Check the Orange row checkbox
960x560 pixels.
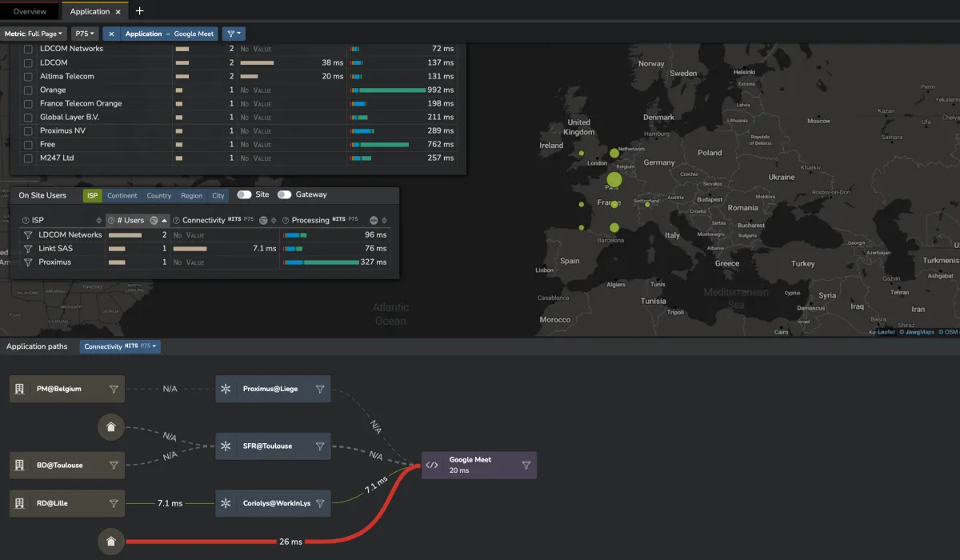(x=28, y=90)
